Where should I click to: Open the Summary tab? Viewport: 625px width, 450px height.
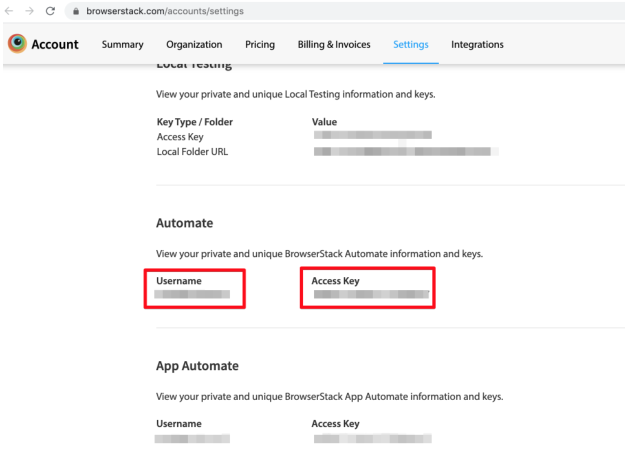click(x=122, y=44)
